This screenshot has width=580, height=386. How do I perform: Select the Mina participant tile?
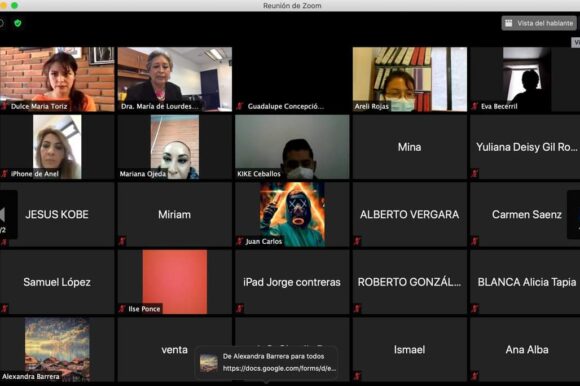pos(409,147)
